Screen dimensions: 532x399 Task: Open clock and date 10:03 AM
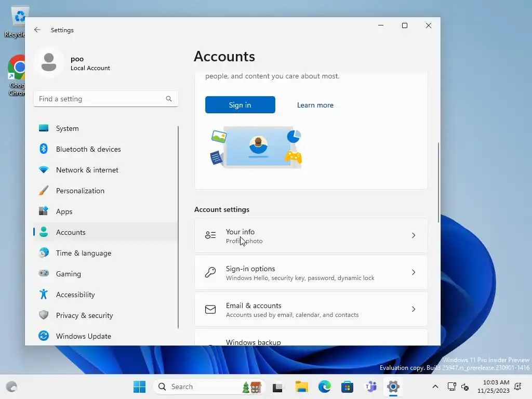click(x=494, y=387)
